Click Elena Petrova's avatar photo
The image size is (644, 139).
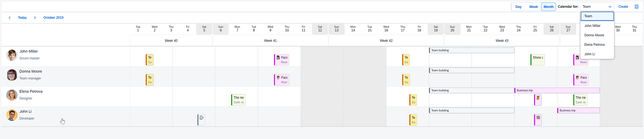pyautogui.click(x=12, y=95)
